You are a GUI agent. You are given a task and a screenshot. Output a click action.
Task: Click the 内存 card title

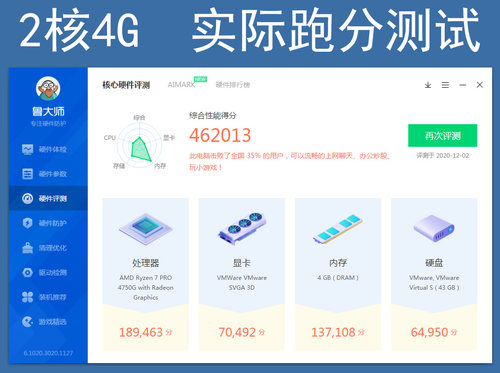click(338, 263)
